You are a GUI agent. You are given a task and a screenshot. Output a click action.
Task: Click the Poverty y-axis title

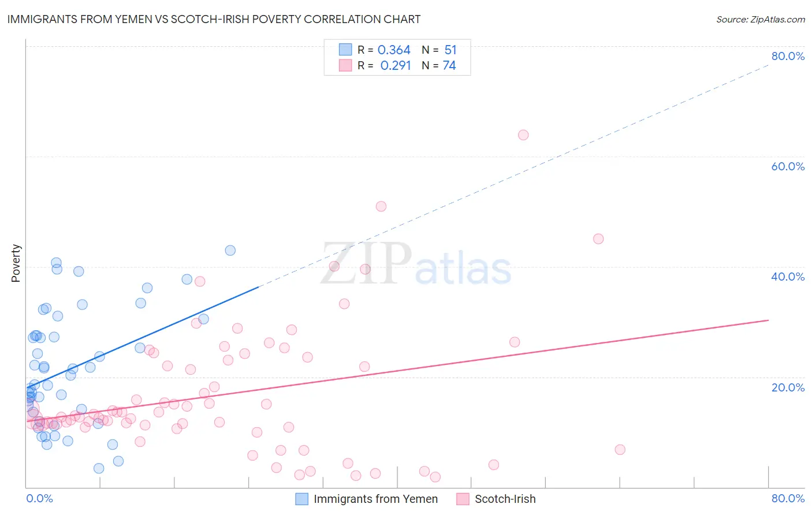coord(16,263)
